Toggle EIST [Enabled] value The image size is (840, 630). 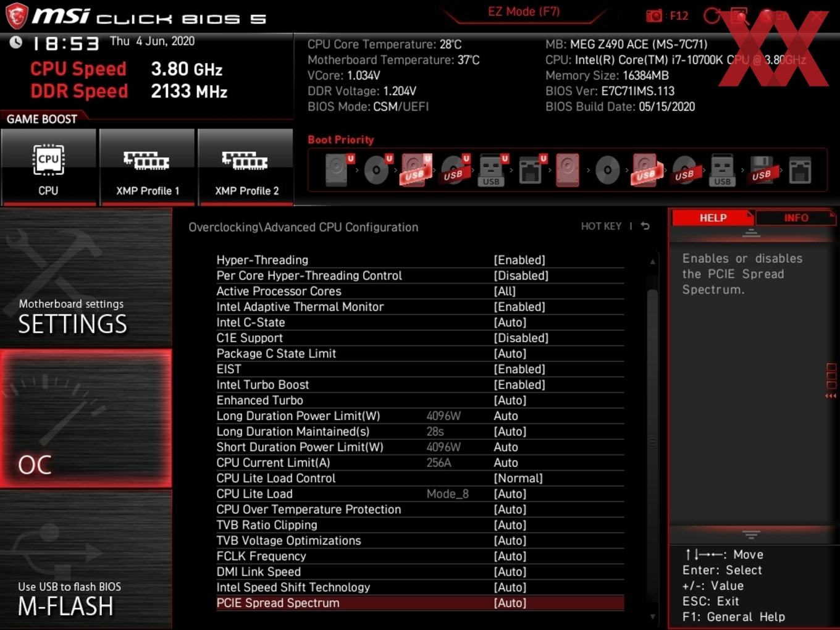pyautogui.click(x=519, y=369)
